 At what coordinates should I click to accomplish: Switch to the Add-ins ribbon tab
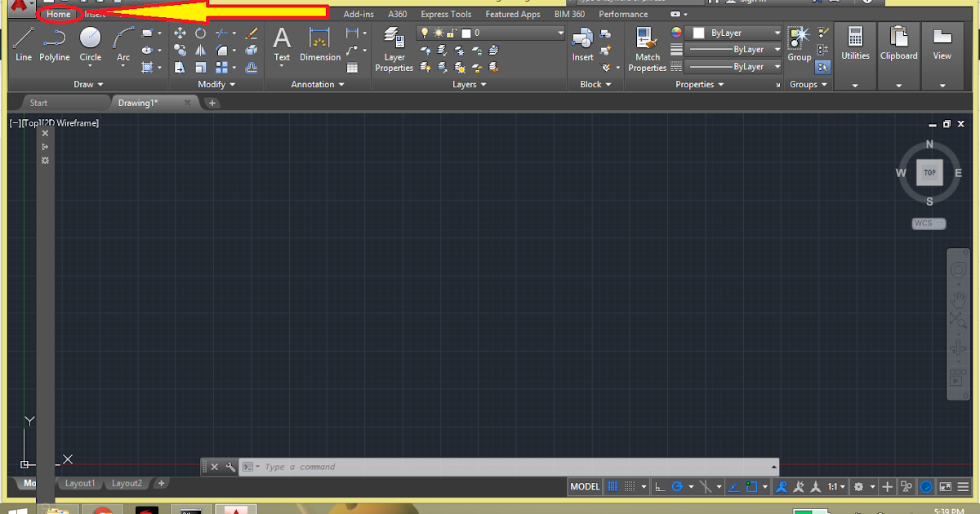[x=359, y=14]
